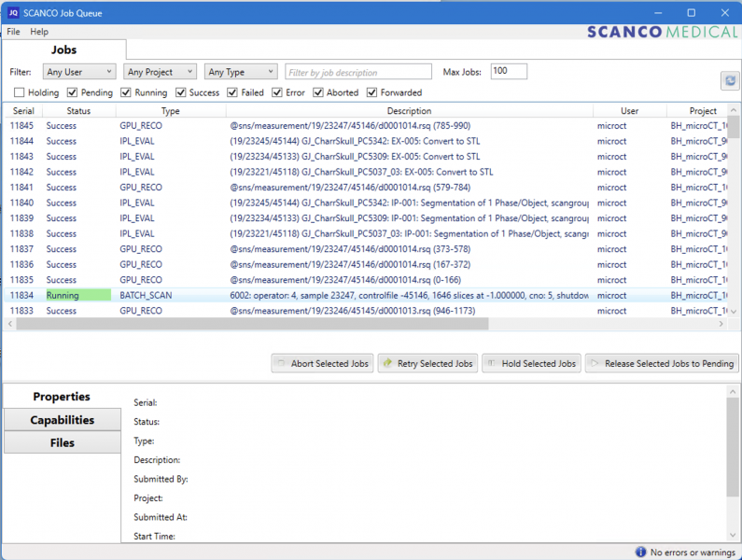Select job serial 11839
This screenshot has width=742, height=560.
[x=21, y=218]
